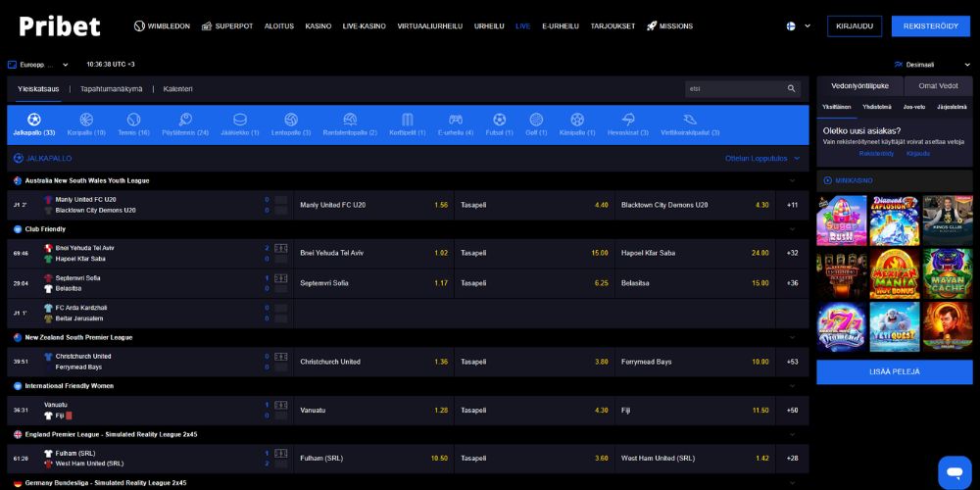Click the Kirjaudu login button
The image size is (980, 490).
tap(855, 26)
